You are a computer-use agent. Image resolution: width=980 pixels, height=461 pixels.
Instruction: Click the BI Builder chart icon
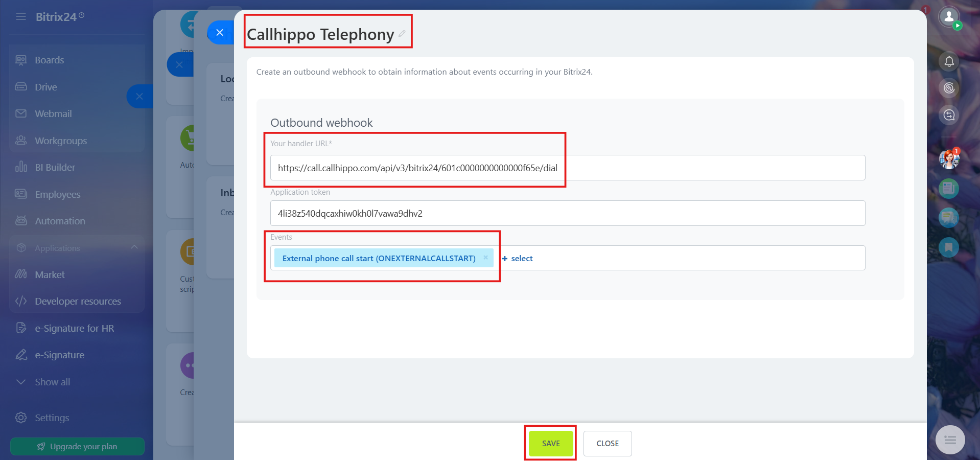(x=21, y=167)
